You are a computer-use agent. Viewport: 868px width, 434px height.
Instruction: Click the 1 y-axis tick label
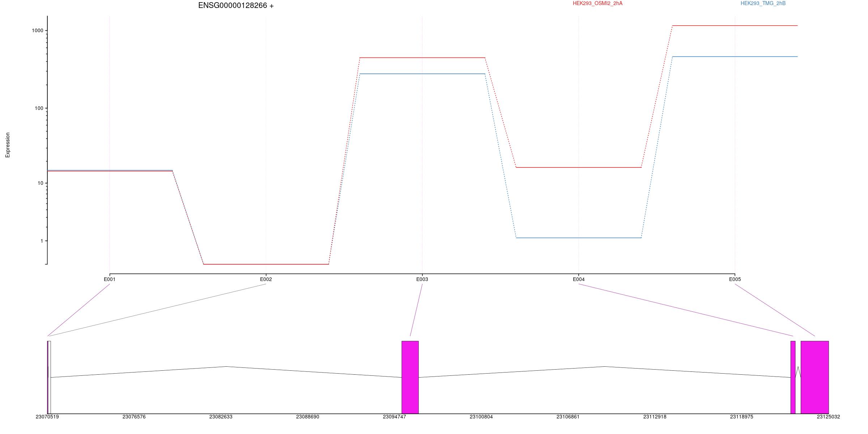pyautogui.click(x=42, y=241)
